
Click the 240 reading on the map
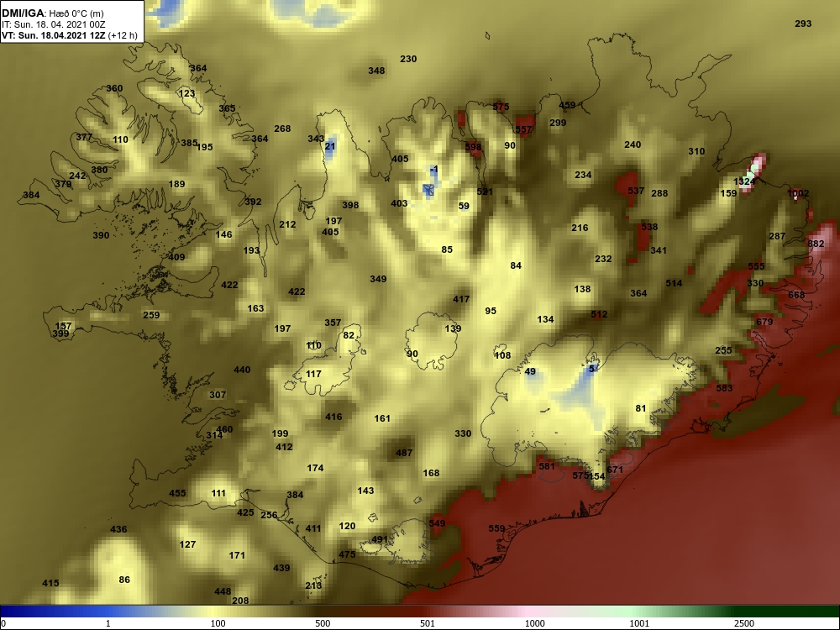[633, 145]
